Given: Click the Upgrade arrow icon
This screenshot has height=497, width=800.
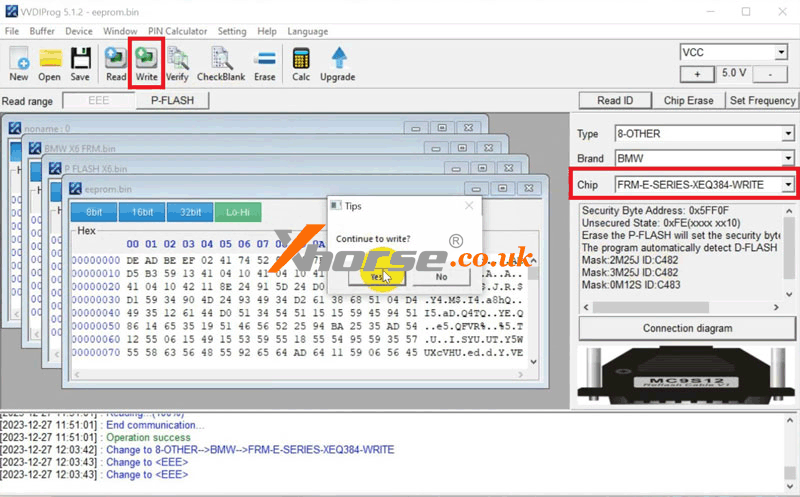Looking at the screenshot, I should coord(338,63).
